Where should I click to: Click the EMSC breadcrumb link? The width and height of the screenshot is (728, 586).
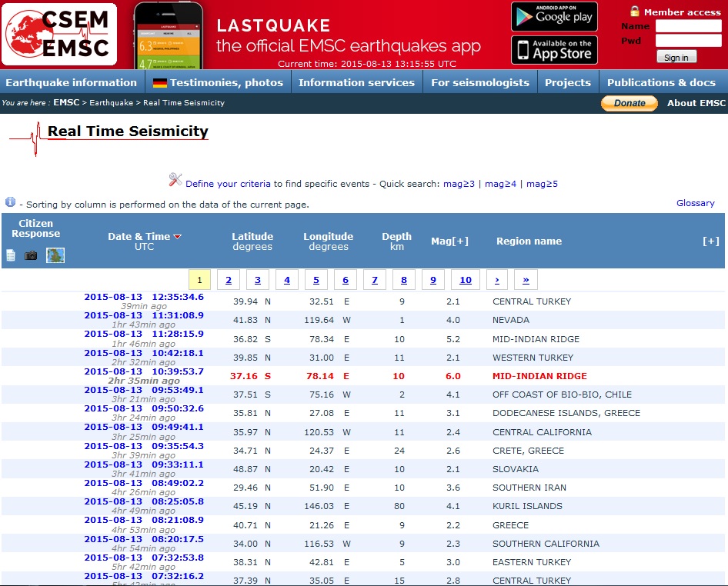(x=66, y=102)
